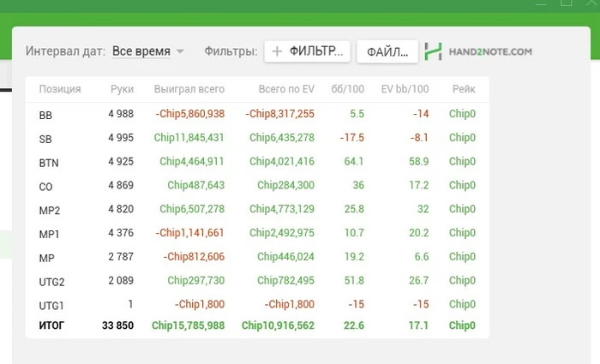Sort by Выиграл всего column header
Screen dimensions: 600x364
(x=189, y=89)
